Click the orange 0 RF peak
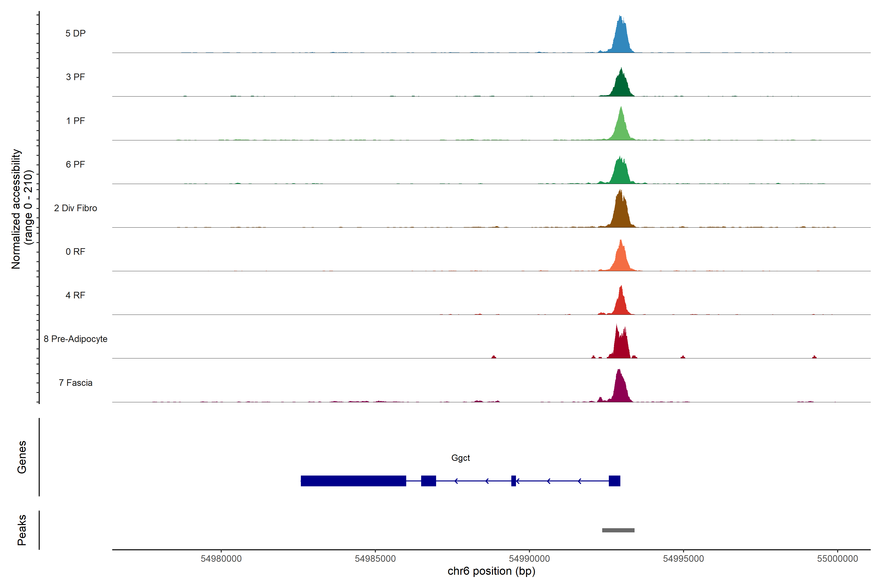 coord(621,259)
